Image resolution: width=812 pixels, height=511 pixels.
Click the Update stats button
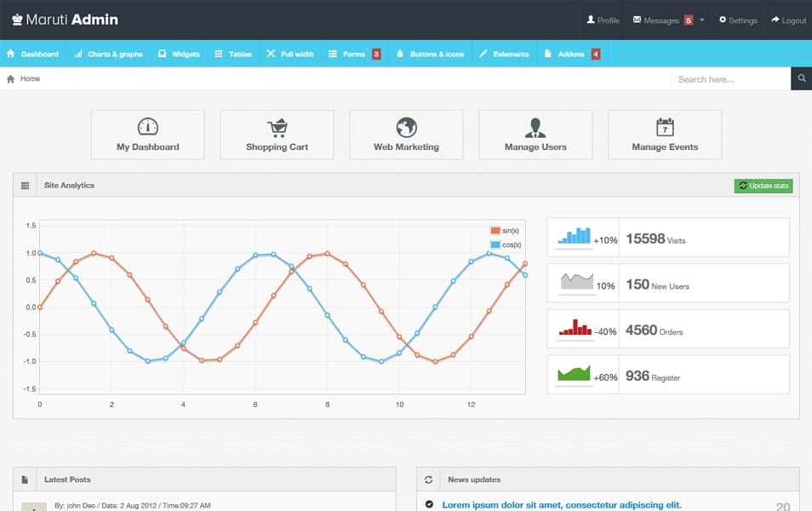click(x=763, y=185)
